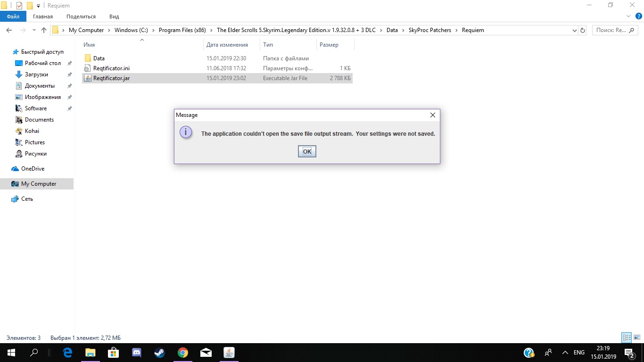The width and height of the screenshot is (644, 362).
Task: Switch to large icons view in status bar
Action: [x=636, y=337]
